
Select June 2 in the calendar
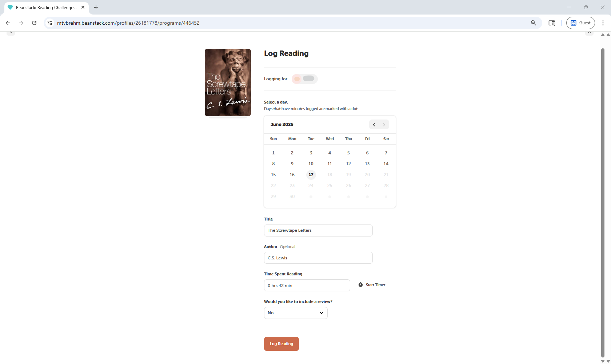tap(292, 153)
